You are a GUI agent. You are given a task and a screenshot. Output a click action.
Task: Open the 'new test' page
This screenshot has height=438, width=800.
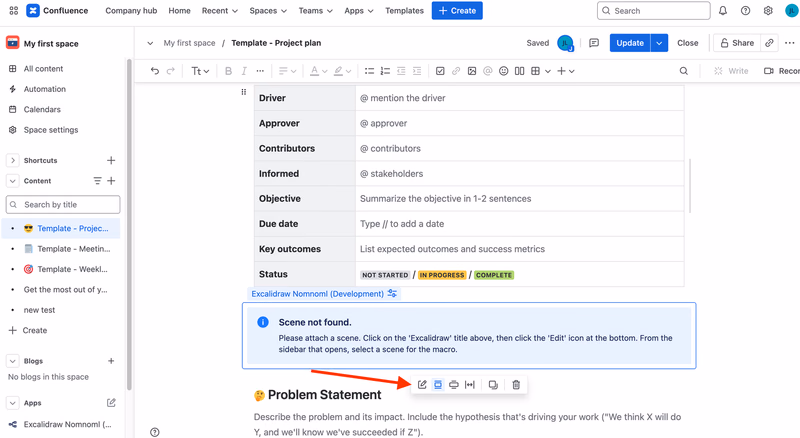pyautogui.click(x=39, y=310)
